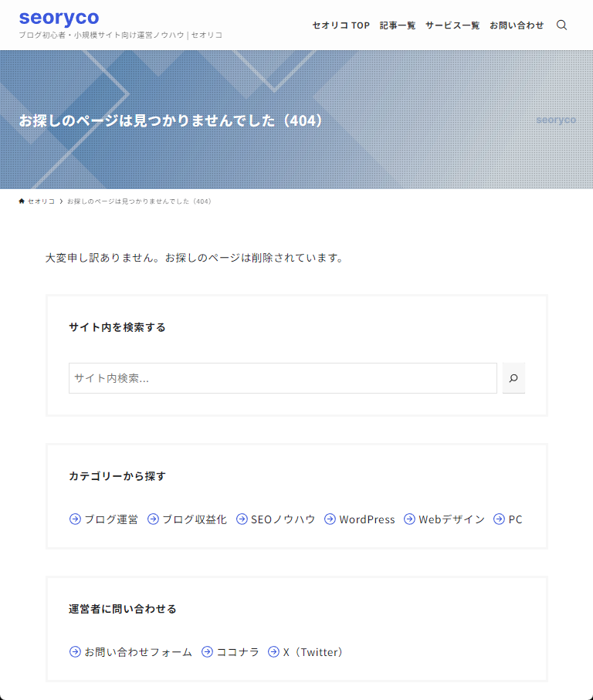Open the ココナラ link
Image resolution: width=593 pixels, height=700 pixels.
(x=238, y=652)
